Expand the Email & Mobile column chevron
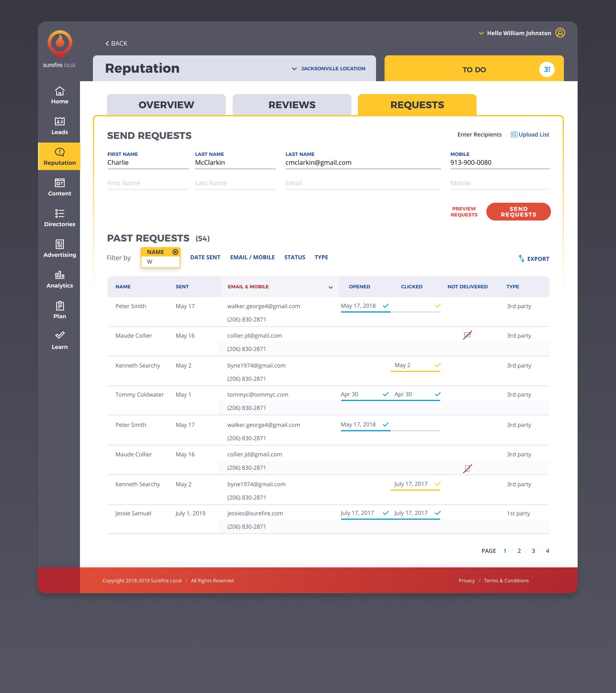Screen dimensions: 616x693 pyautogui.click(x=330, y=287)
